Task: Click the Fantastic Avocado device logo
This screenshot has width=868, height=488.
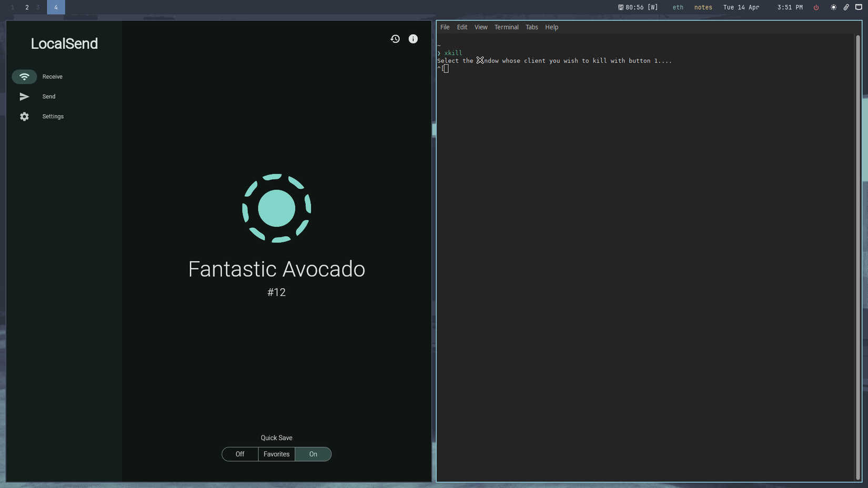Action: pos(276,208)
